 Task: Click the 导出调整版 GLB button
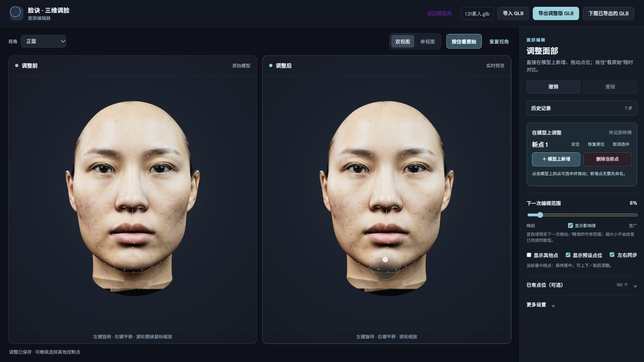point(556,13)
